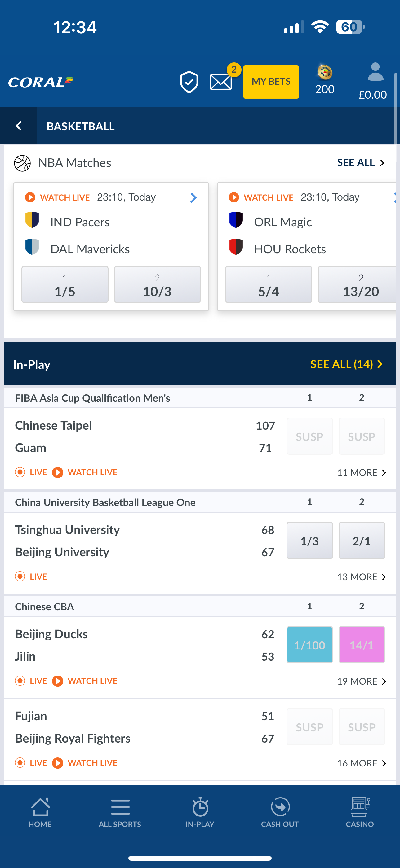Open the messages envelope icon
This screenshot has width=400, height=868.
tap(221, 82)
